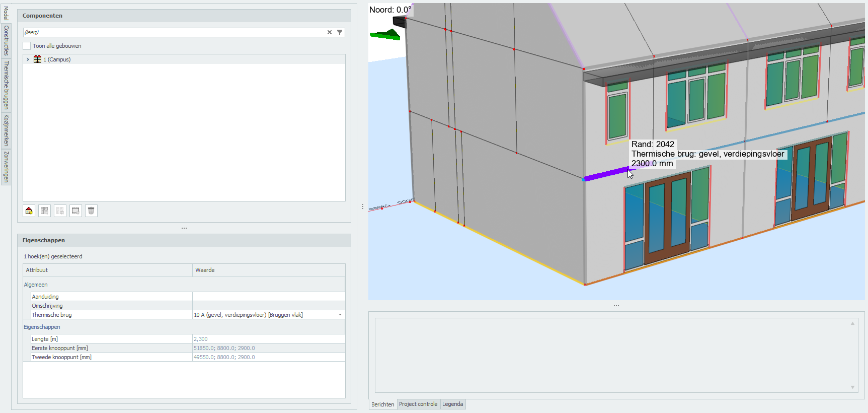
Task: Expand the '1 (Campus)' tree node
Action: point(28,59)
